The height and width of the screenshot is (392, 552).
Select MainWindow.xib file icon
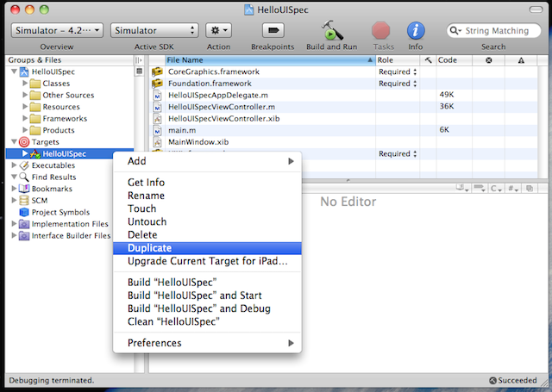pyautogui.click(x=157, y=142)
